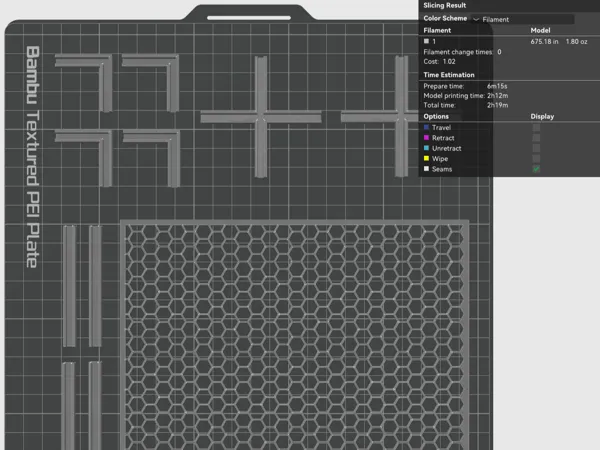The image size is (600, 450).
Task: Click the Slicing Result panel header
Action: click(x=445, y=5)
